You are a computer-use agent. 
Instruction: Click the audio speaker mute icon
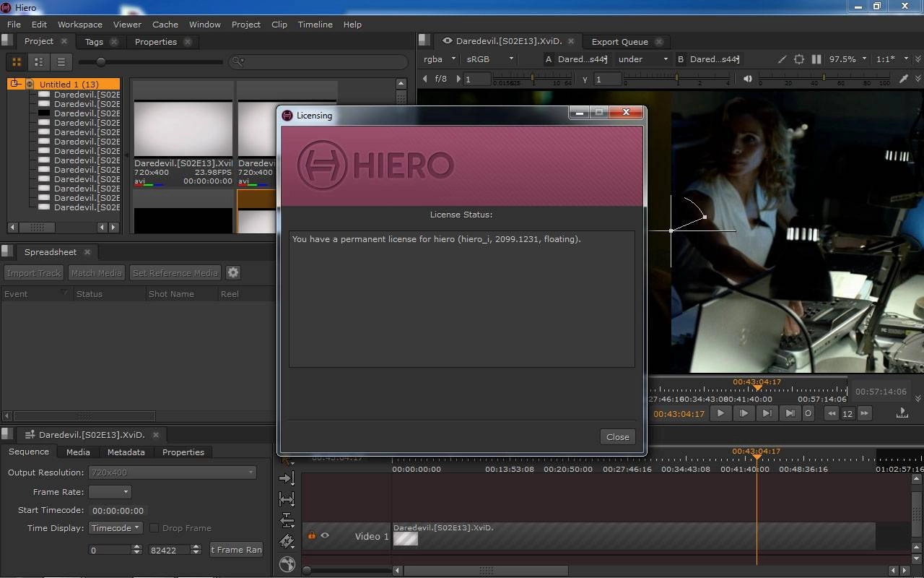tap(747, 79)
